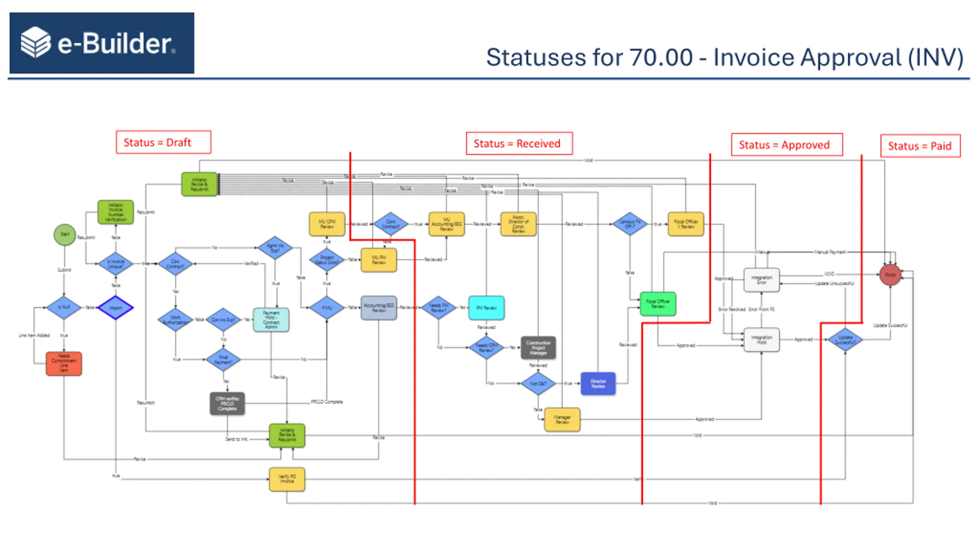
Task: Click the 'Error Resolved' arrow label
Action: (732, 309)
